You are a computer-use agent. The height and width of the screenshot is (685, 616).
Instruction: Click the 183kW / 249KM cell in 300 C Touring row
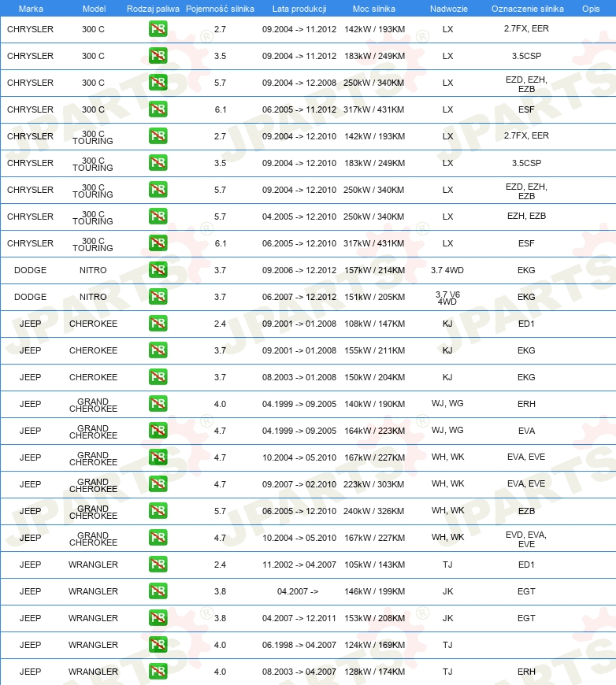pos(375,164)
